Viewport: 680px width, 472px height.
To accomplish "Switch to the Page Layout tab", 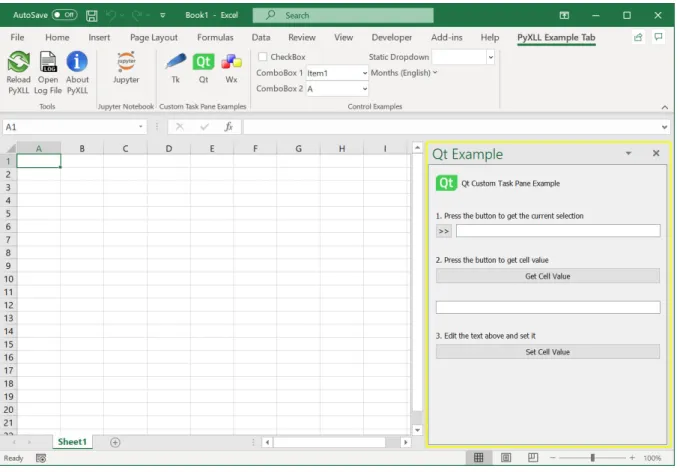I will 154,37.
